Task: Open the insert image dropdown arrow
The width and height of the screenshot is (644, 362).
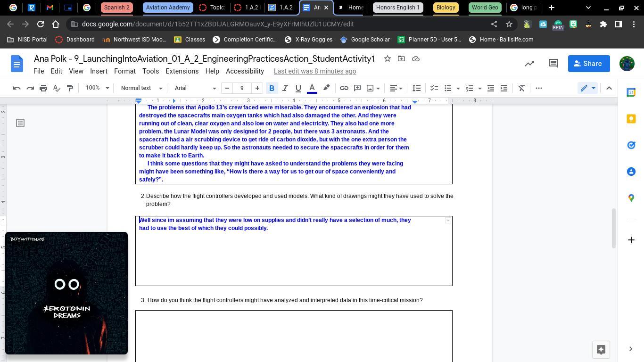Action: click(x=378, y=88)
